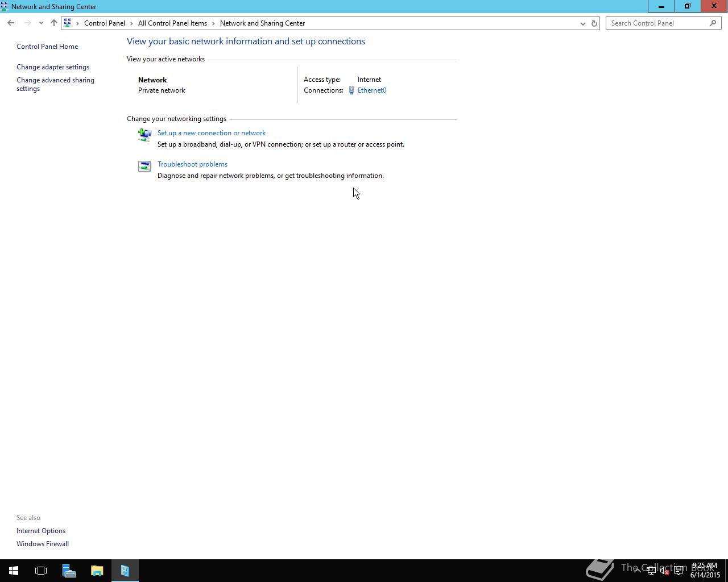The image size is (728, 582).
Task: Go up one level with Up arrow
Action: [53, 23]
